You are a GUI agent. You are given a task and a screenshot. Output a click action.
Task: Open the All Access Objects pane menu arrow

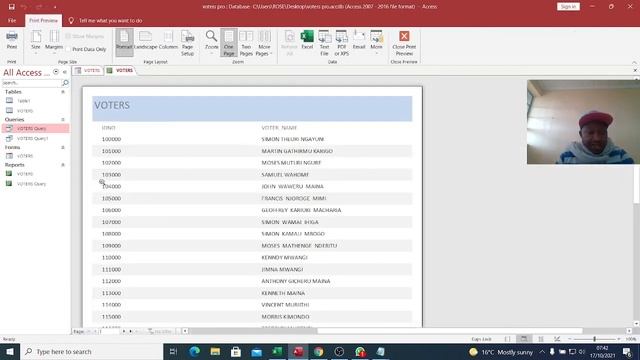pyautogui.click(x=56, y=72)
